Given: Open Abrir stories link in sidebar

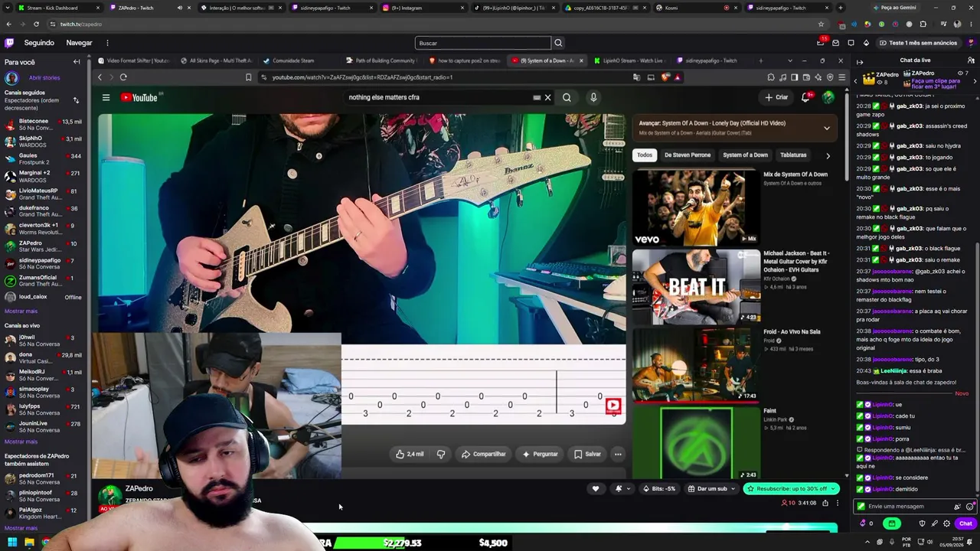Looking at the screenshot, I should tap(44, 77).
